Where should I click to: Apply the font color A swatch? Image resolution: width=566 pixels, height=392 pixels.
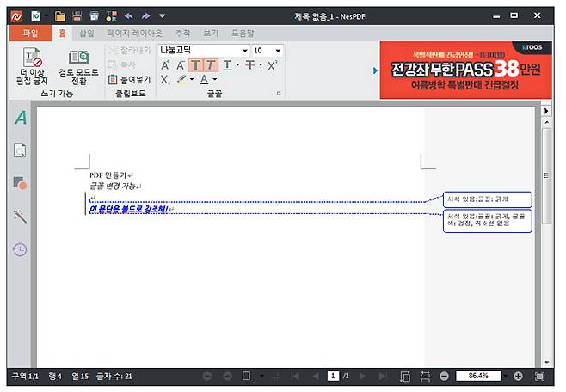click(x=205, y=79)
